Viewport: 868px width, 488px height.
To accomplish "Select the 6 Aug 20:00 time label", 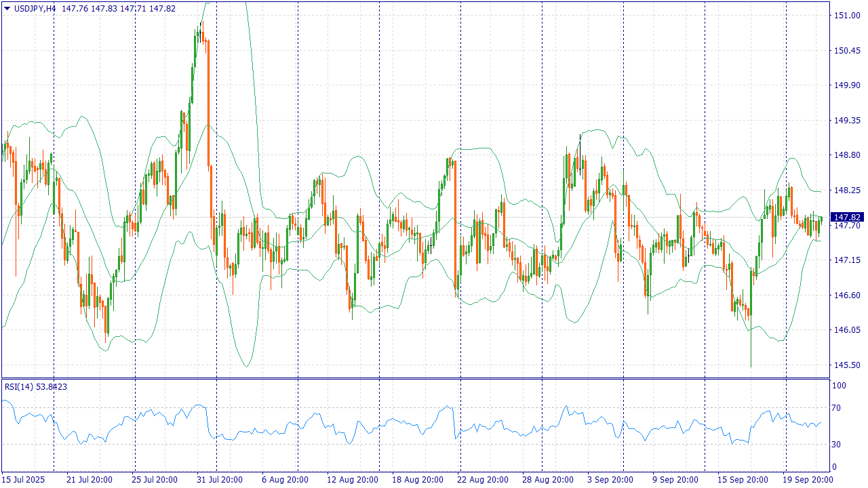I will click(x=285, y=480).
